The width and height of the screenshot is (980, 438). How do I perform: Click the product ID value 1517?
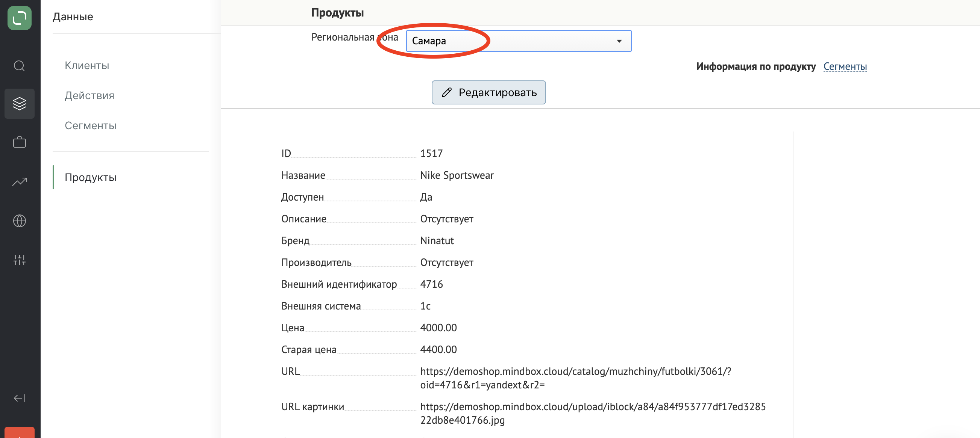[x=431, y=154]
